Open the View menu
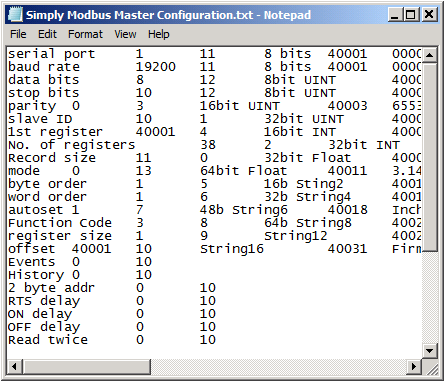 [x=125, y=34]
